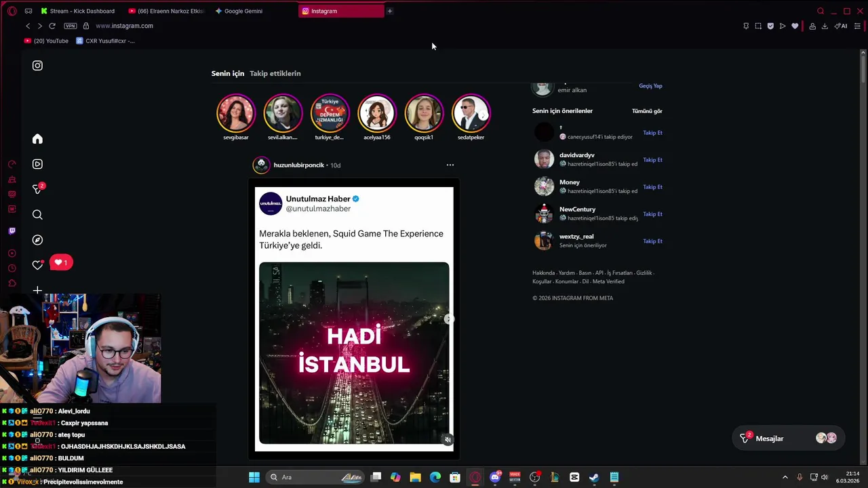
Task: Open Reels from the sidebar icon
Action: (37, 164)
